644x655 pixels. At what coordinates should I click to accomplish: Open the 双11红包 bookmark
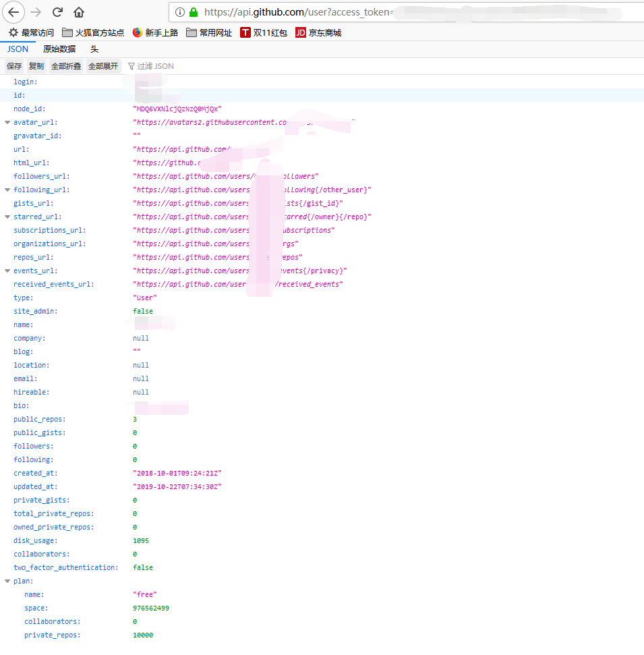(x=264, y=32)
